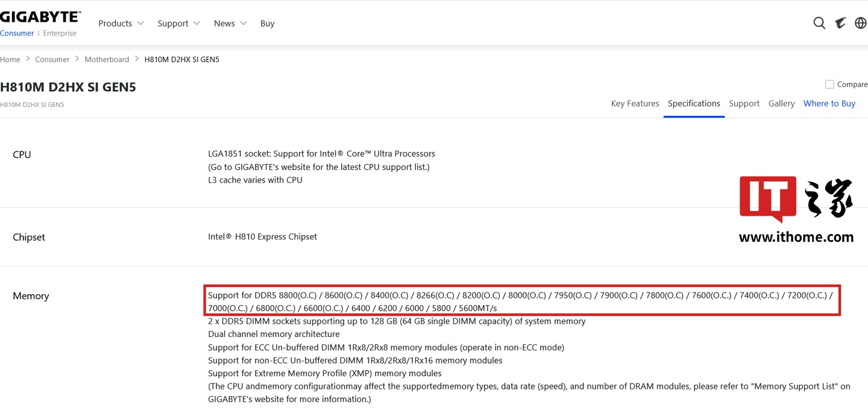The height and width of the screenshot is (416, 868).
Task: Switch to the Key Features tab
Action: point(635,104)
